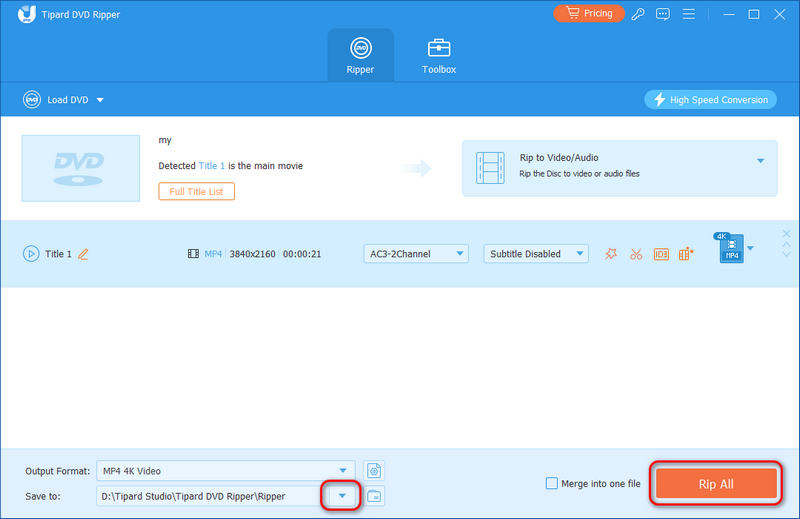Screen dimensions: 800x519
Task: Open the feedback chat icon
Action: [663, 14]
